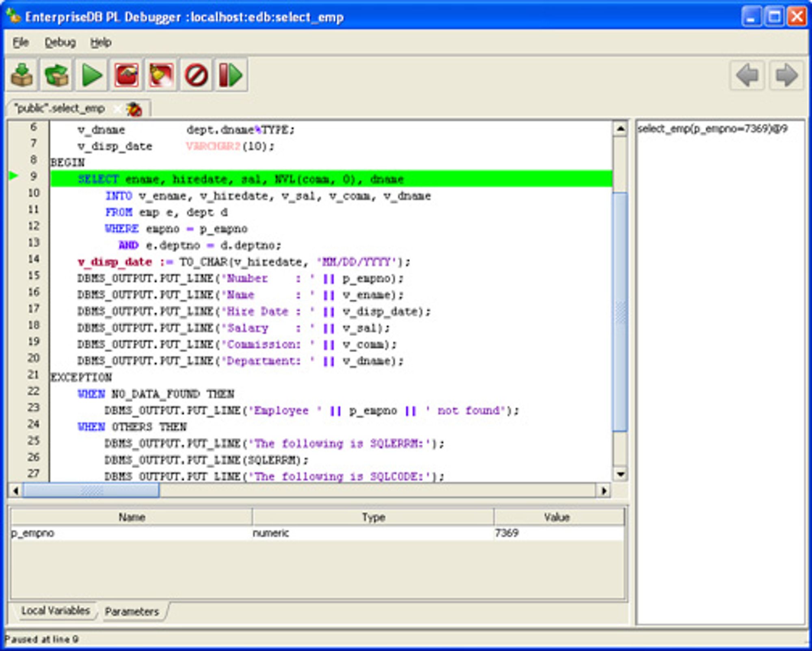The image size is (812, 651).
Task: Click the code editor scroll down arrow
Action: [x=620, y=474]
